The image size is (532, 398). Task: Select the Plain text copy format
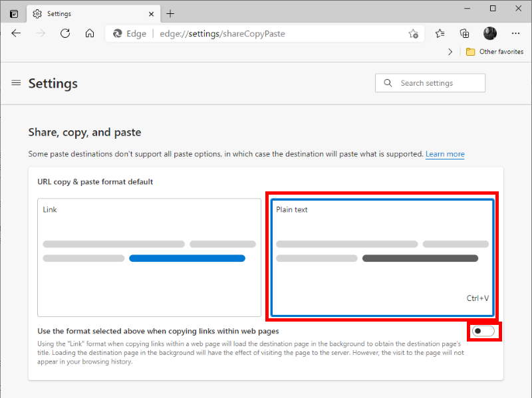pyautogui.click(x=380, y=257)
